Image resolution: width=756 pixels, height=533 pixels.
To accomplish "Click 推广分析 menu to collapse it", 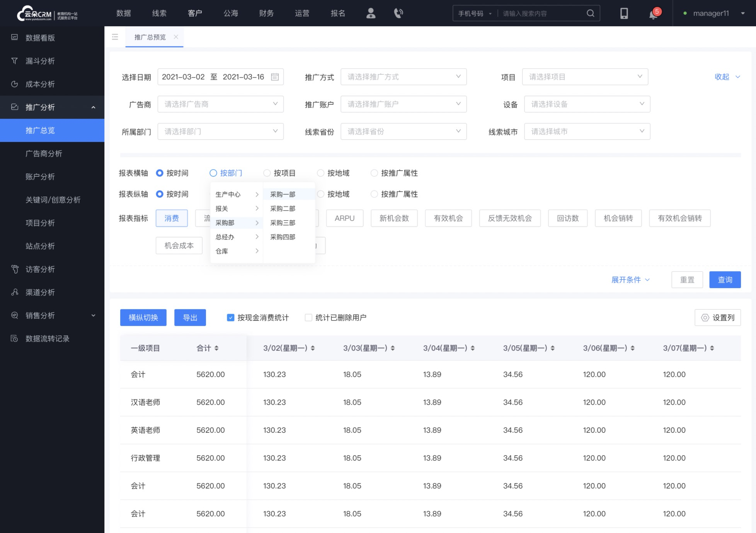I will point(52,107).
